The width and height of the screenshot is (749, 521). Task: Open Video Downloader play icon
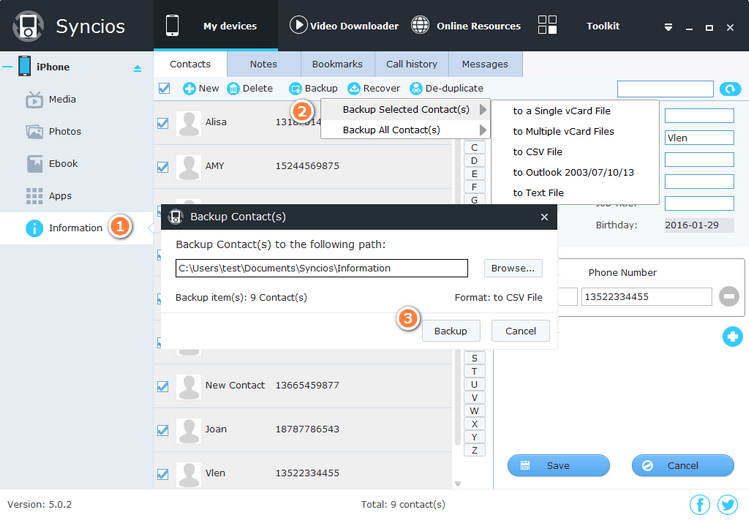(x=298, y=25)
